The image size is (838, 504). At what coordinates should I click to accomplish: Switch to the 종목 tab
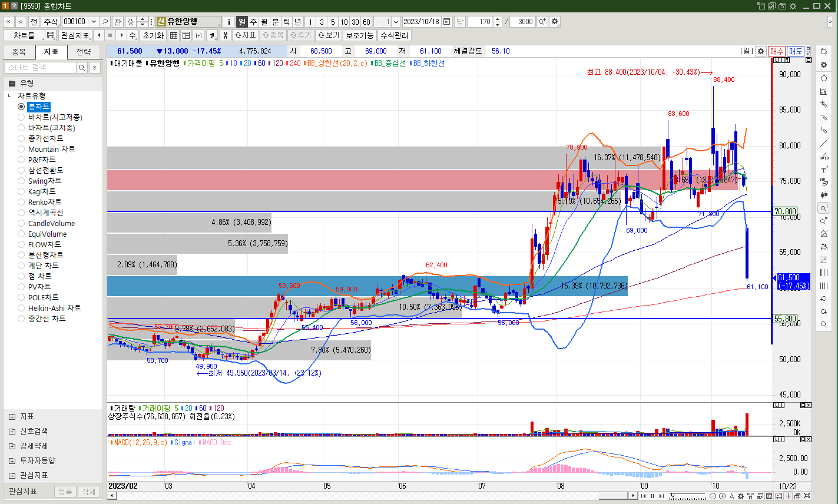19,52
